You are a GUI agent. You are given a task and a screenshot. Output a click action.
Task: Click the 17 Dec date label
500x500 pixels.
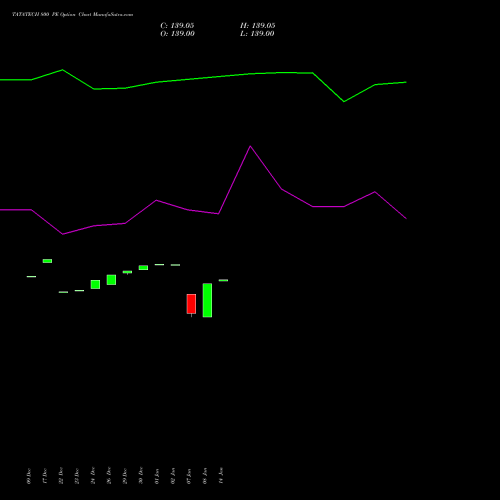[x=45, y=476]
